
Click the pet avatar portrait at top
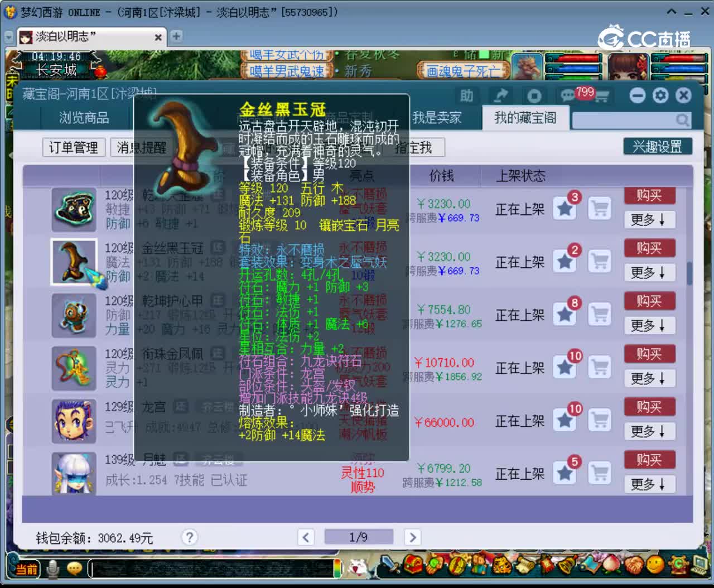click(527, 67)
